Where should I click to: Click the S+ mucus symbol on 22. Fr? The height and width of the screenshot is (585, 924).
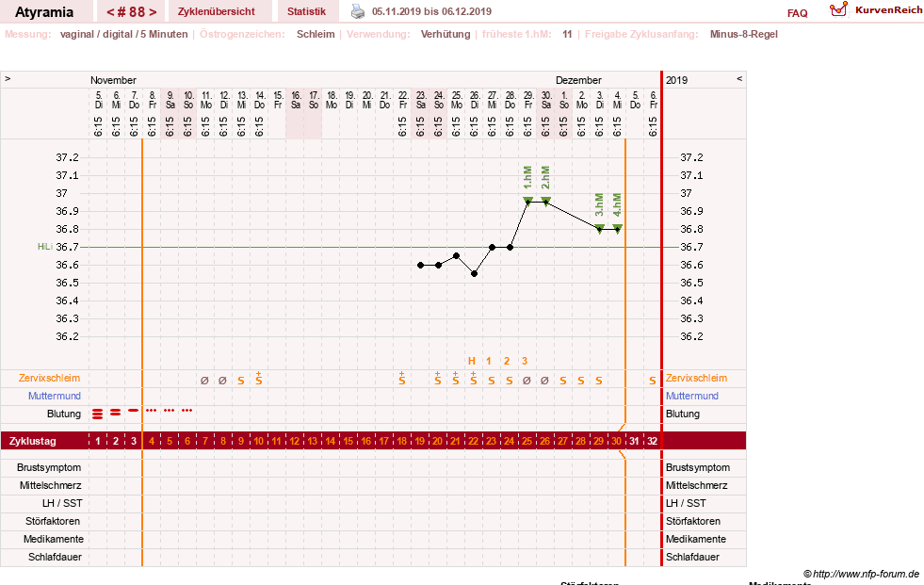click(402, 378)
